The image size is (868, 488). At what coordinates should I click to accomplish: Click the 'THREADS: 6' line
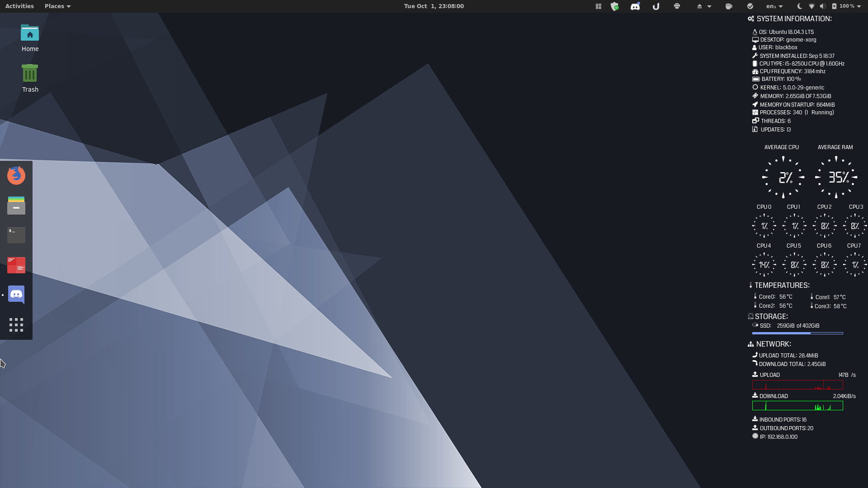[x=772, y=121]
